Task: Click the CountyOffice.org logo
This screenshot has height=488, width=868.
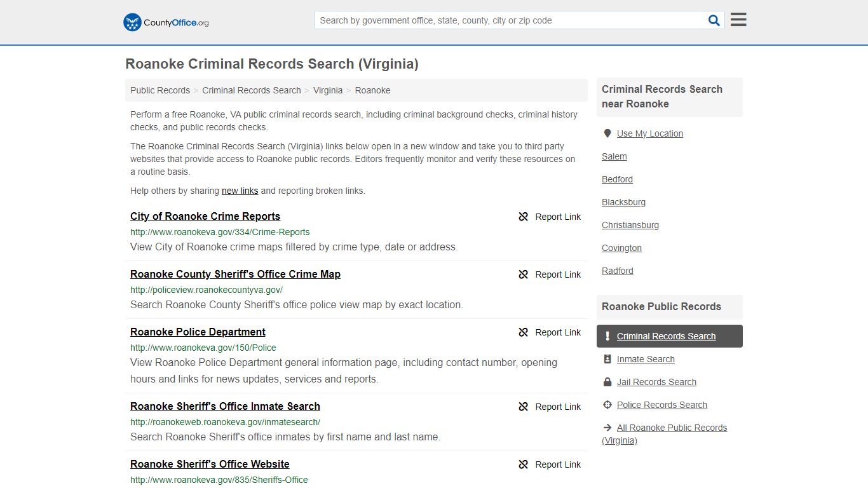Action: 166,22
